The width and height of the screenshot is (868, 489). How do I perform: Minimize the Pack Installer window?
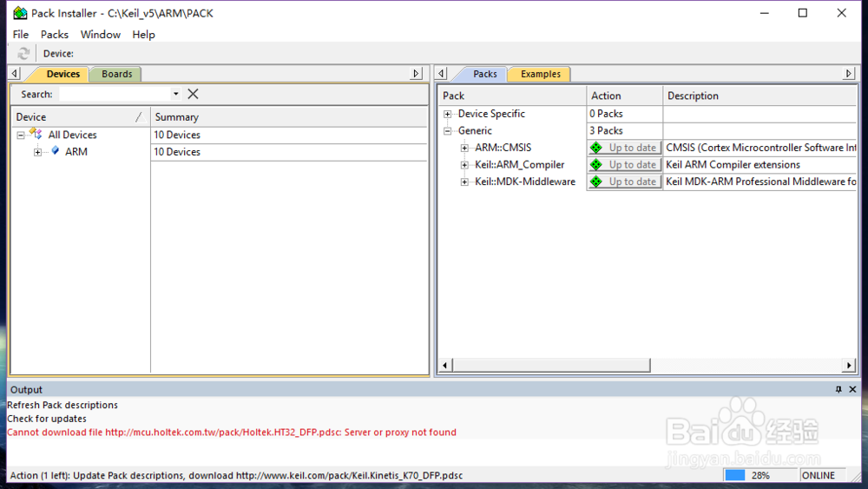coord(765,13)
